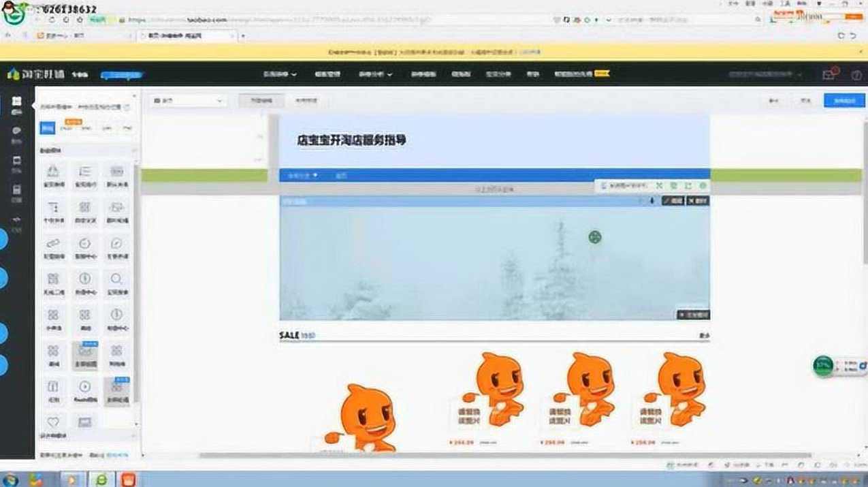
Task: Select the page header icon in the dark sidebar
Action: 17,163
